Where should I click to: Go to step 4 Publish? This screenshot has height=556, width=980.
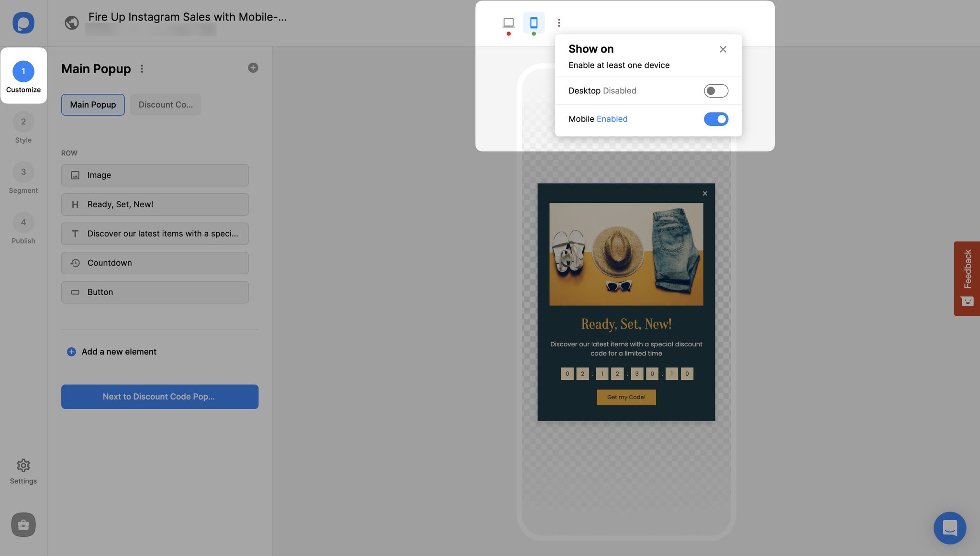tap(23, 228)
